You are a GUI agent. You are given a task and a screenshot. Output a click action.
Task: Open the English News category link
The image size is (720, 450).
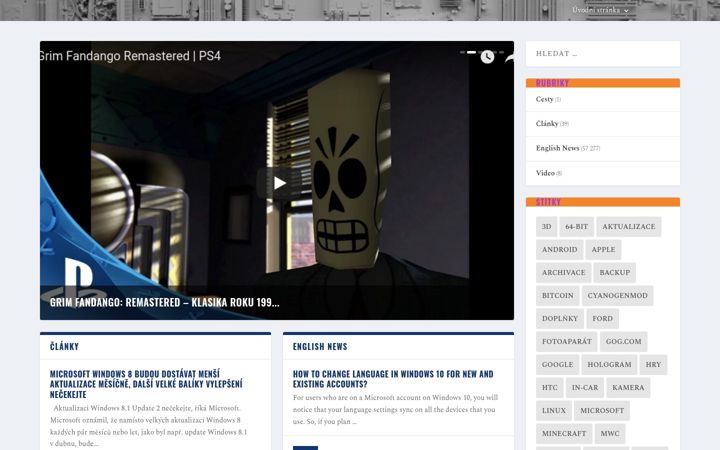pyautogui.click(x=557, y=148)
